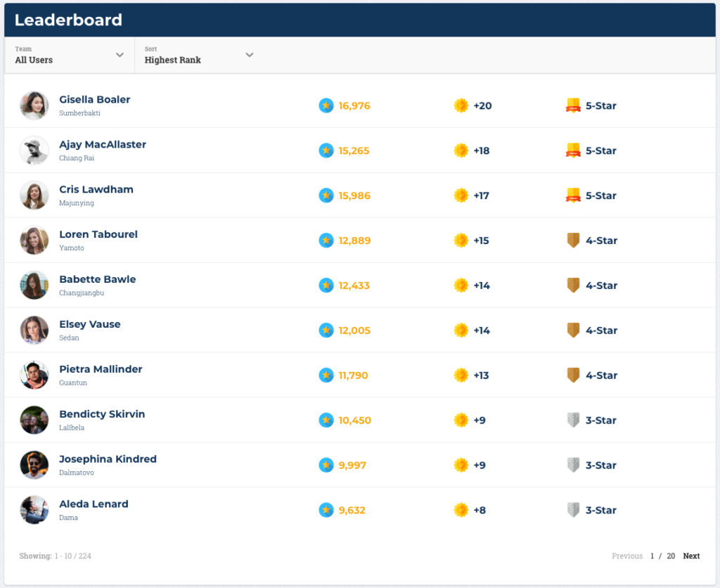Click Pietra Mallinder's avatar photo
This screenshot has height=588, width=720.
tap(34, 376)
